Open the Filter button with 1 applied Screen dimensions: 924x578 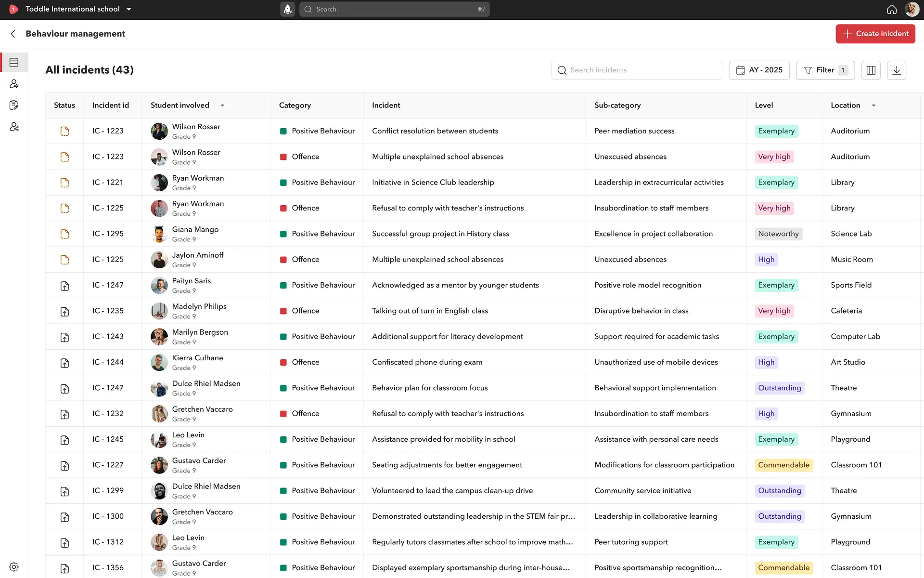point(825,70)
